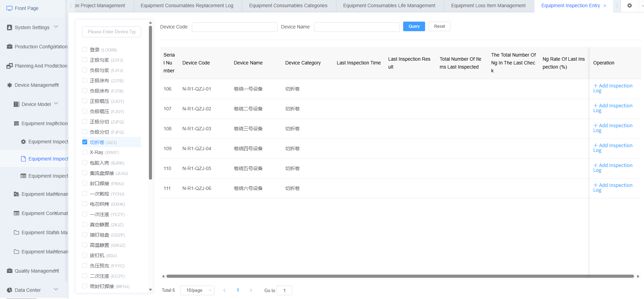This screenshot has width=644, height=299.
Task: Expand Planning And Production chevron
Action: [56, 65]
